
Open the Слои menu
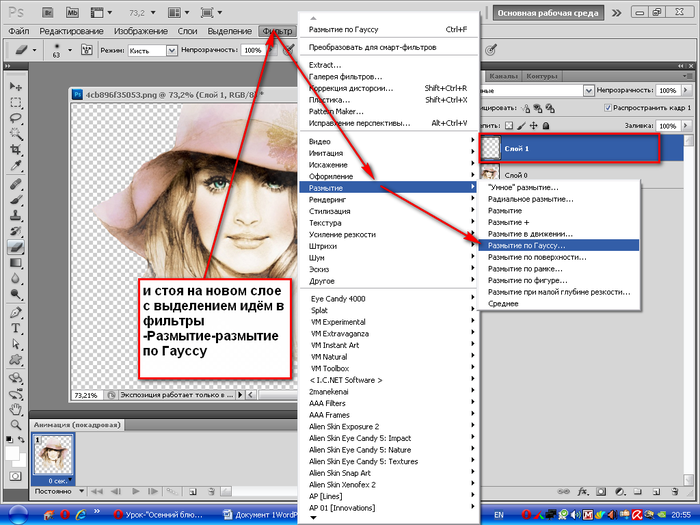187,31
